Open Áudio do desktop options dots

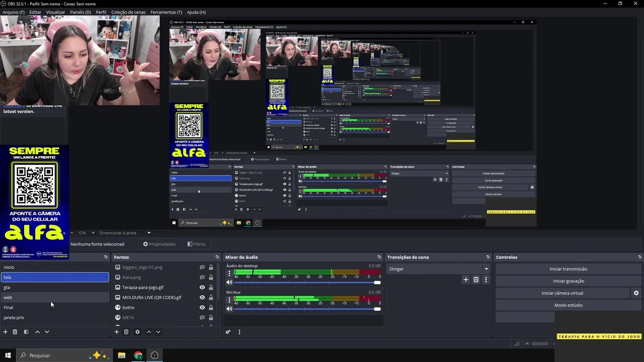(x=229, y=274)
